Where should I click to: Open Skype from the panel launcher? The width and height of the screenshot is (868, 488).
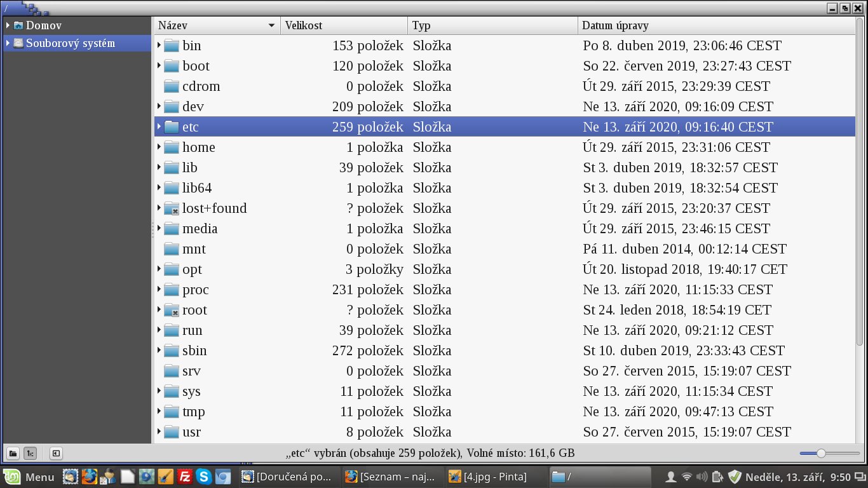pyautogui.click(x=204, y=477)
